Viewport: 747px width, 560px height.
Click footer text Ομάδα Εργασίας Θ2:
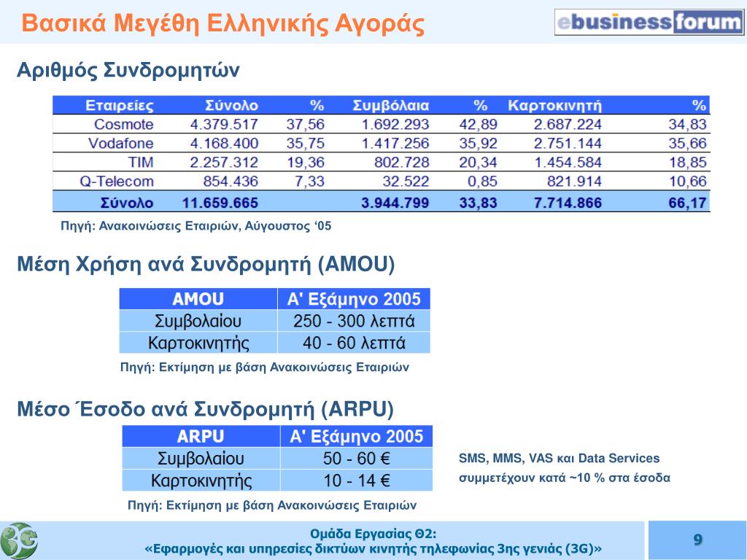coord(373,534)
